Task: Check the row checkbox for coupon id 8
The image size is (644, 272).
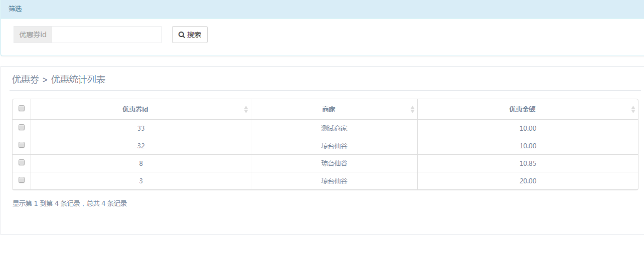Action: tap(22, 162)
